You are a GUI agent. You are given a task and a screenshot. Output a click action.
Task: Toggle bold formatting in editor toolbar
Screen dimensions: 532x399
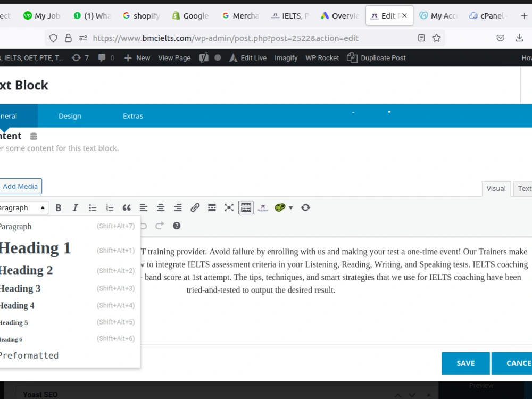click(59, 207)
